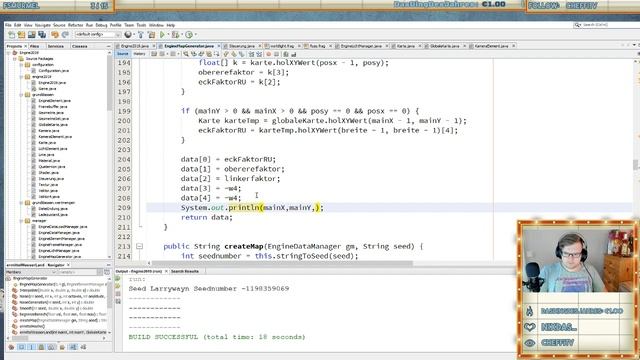This screenshot has height=360, width=640.
Task: Click the Profile Project toolbar icon
Action: point(189,35)
